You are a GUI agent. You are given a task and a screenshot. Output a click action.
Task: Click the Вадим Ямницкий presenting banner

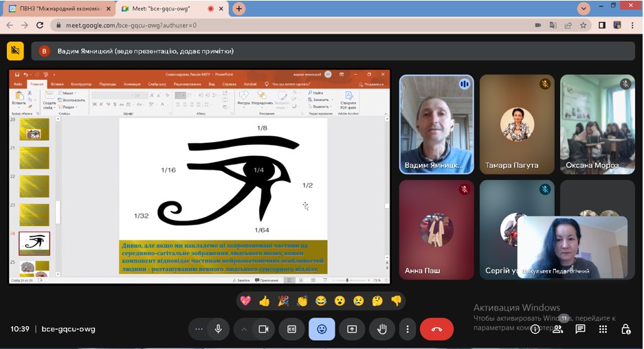[333, 51]
